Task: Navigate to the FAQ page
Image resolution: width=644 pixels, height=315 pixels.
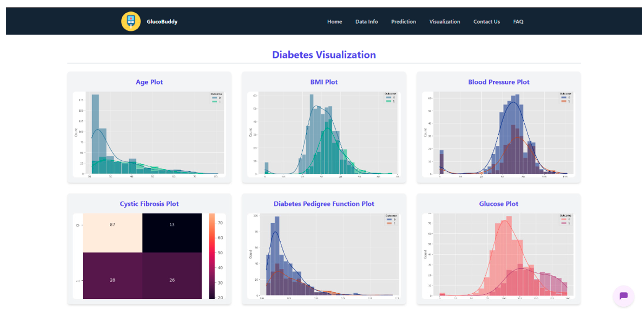Action: [x=518, y=22]
